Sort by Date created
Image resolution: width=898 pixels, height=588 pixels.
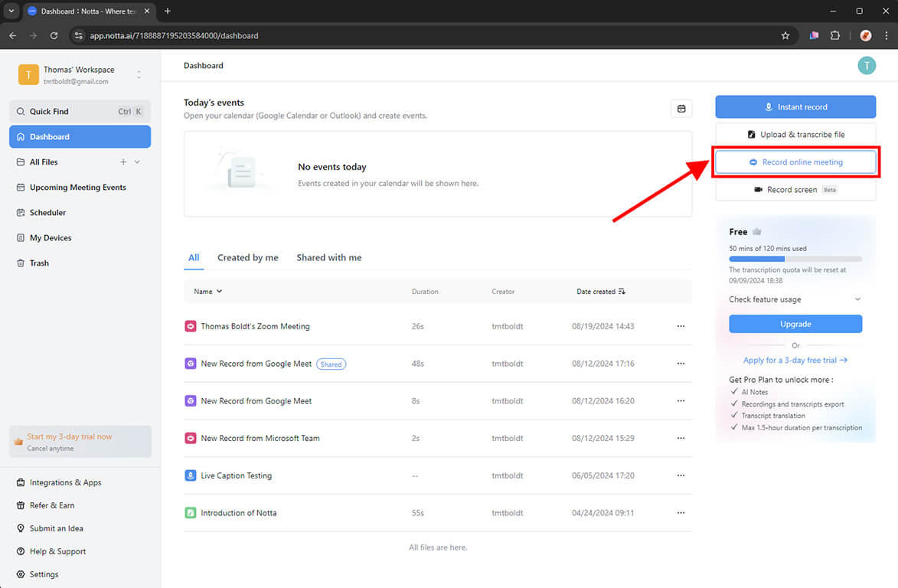click(601, 292)
